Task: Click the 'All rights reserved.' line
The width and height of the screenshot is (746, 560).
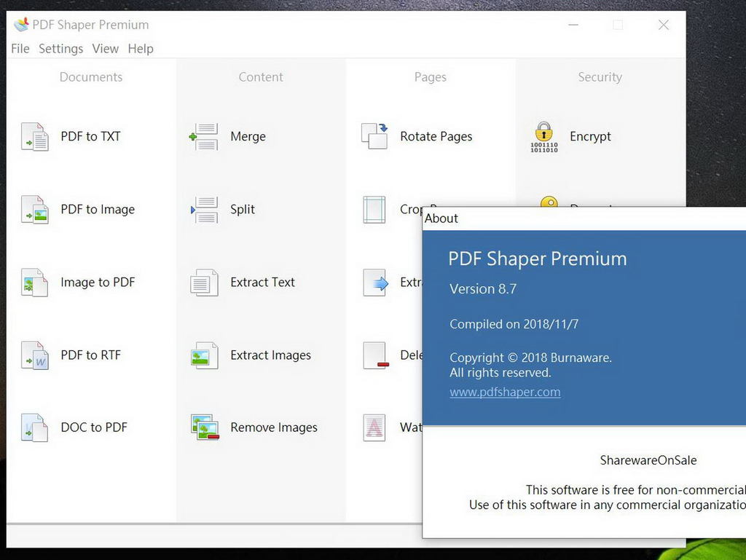Action: [x=500, y=373]
